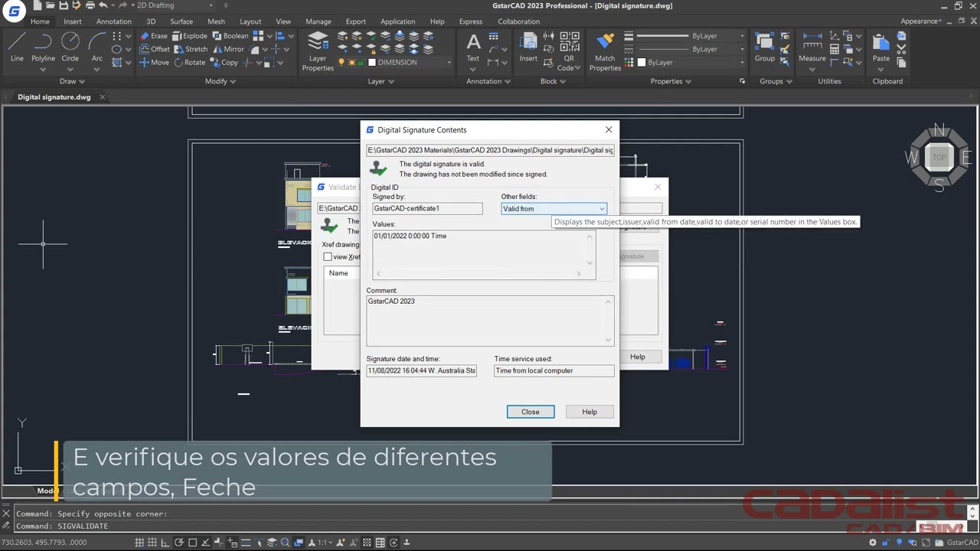980x551 pixels.
Task: Open the Other fields dropdown
Action: (x=554, y=209)
